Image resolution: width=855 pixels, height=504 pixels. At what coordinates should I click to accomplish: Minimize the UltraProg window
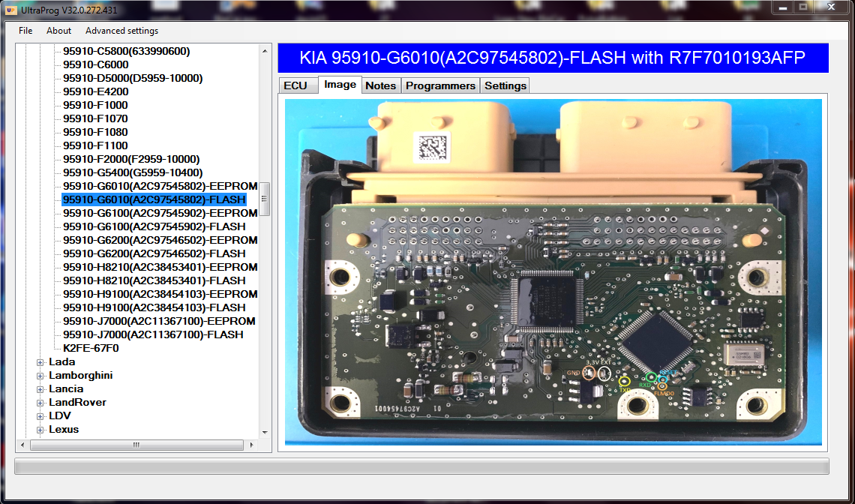pos(783,7)
